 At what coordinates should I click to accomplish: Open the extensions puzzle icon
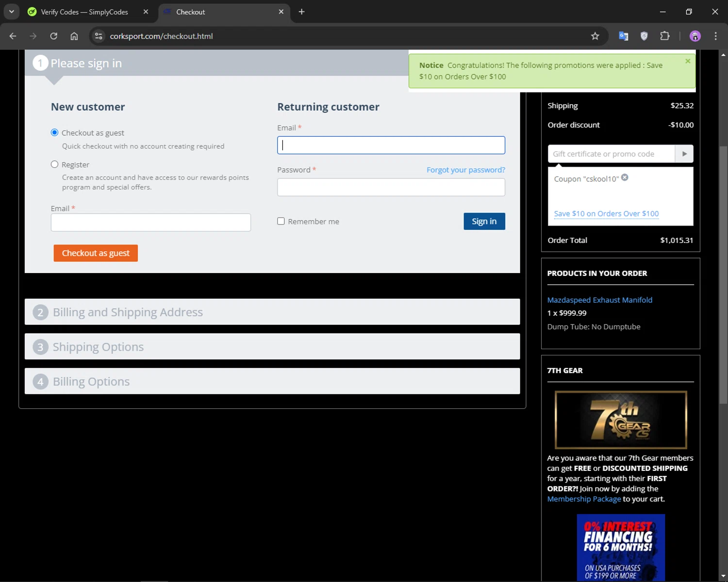point(664,36)
